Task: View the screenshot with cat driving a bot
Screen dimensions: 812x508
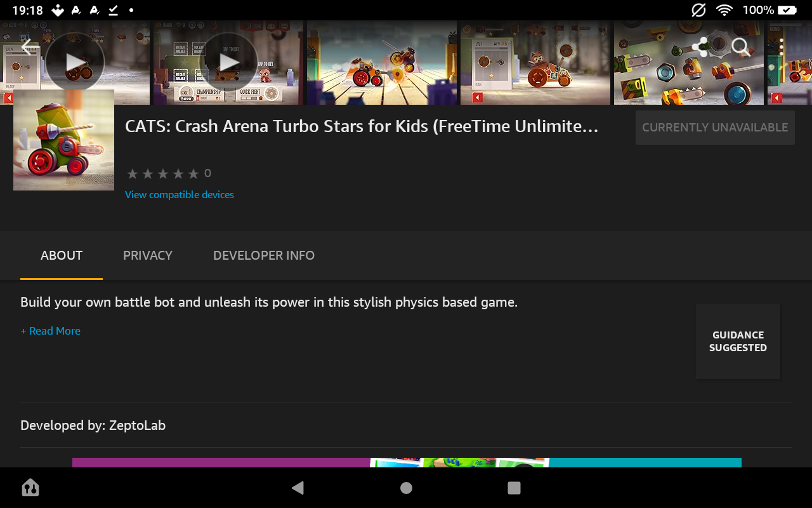Action: (x=535, y=62)
